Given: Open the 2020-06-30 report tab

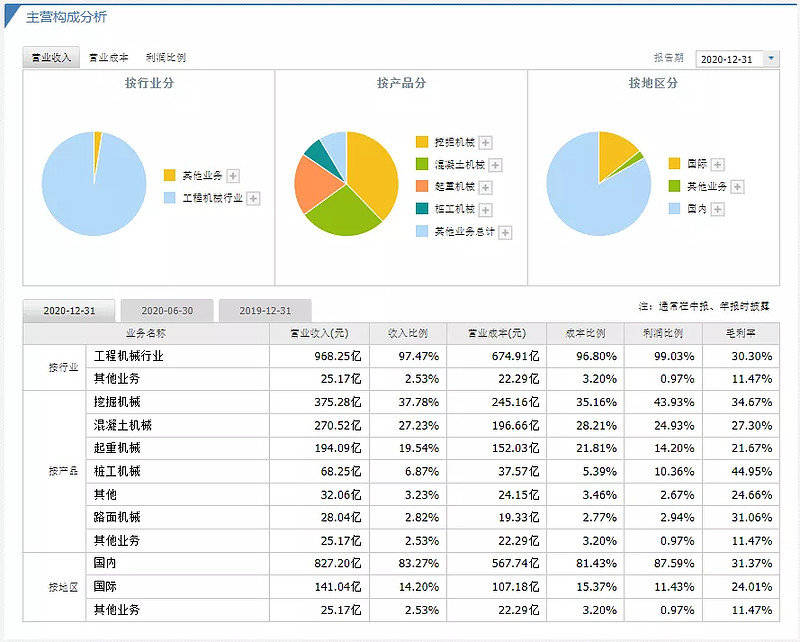Looking at the screenshot, I should 167,310.
